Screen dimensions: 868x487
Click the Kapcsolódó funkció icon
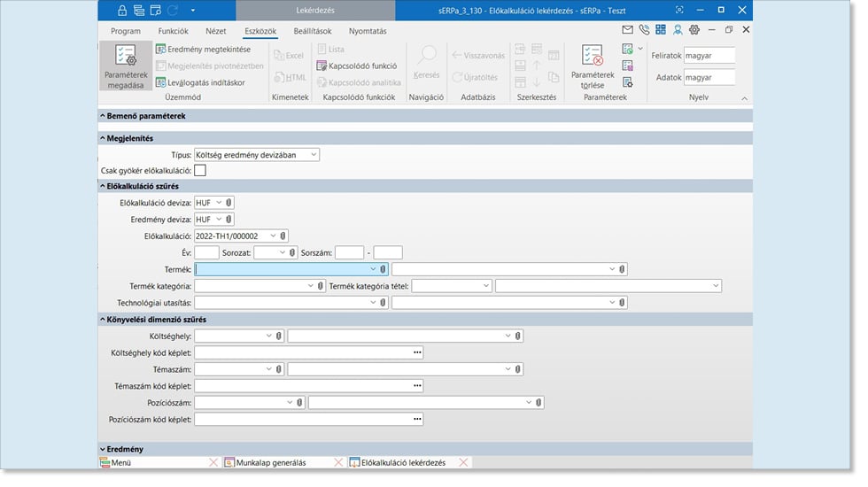(357, 66)
